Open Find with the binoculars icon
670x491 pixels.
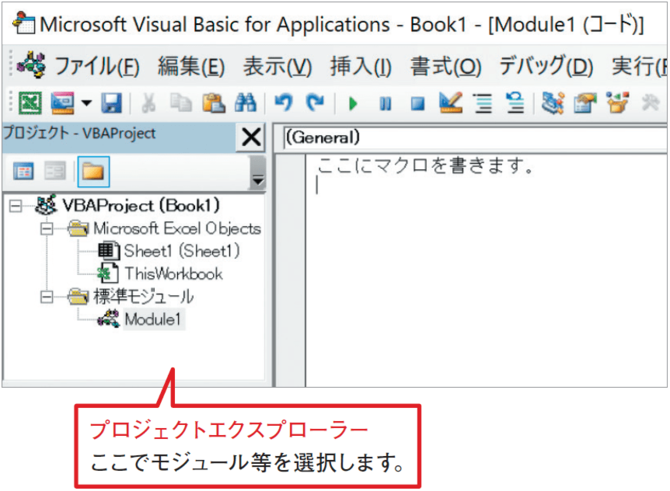246,103
